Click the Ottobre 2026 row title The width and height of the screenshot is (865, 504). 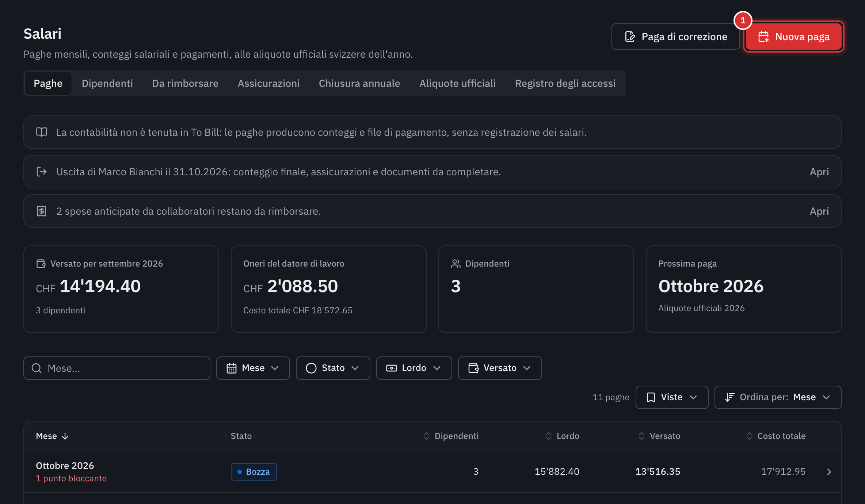65,466
